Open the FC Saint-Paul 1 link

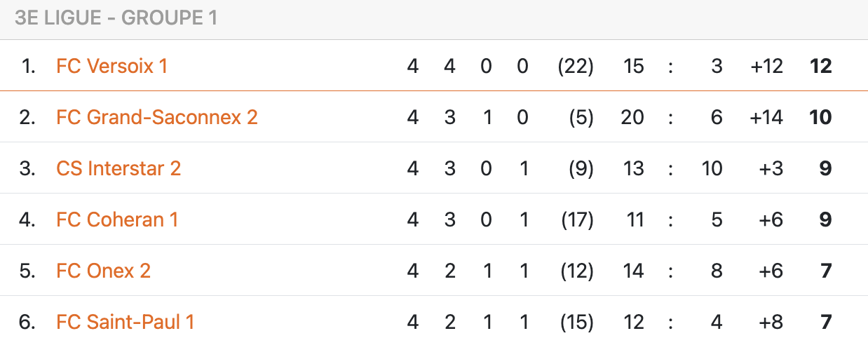pos(125,322)
